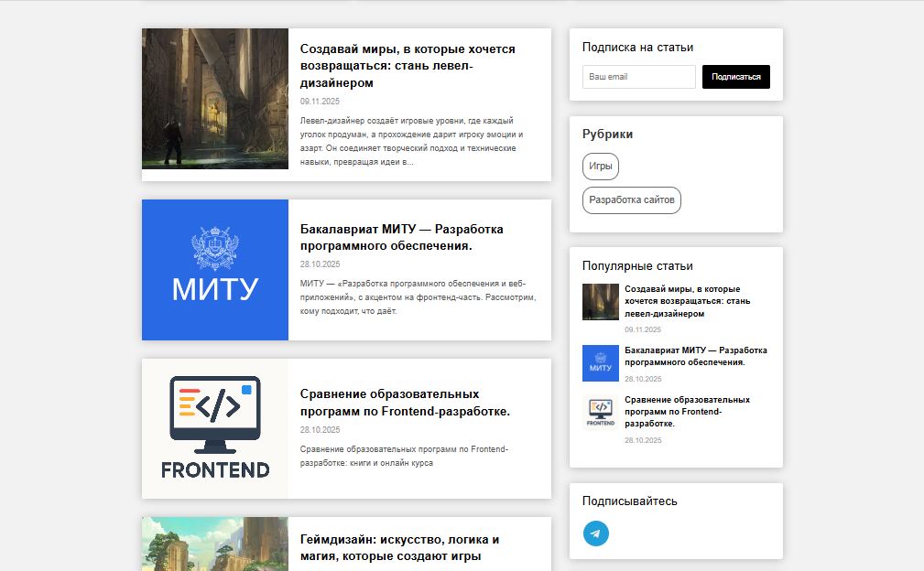Click the Подписаться subscribe button
The image size is (924, 571).
tap(736, 77)
